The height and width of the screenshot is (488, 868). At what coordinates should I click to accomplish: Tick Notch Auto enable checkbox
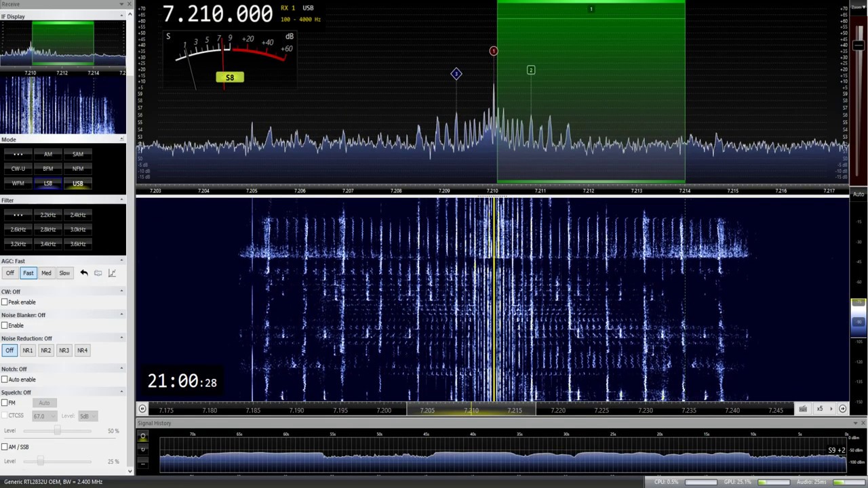[x=5, y=380]
